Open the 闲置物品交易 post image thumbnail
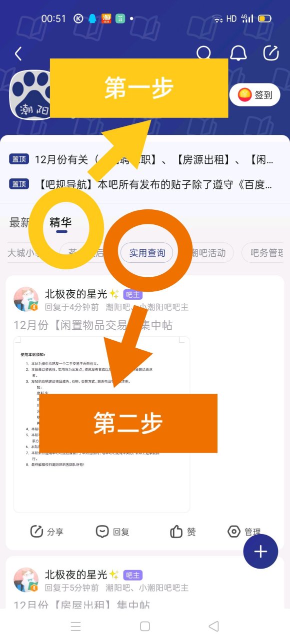Image resolution: width=290 pixels, height=644 pixels. click(102, 425)
